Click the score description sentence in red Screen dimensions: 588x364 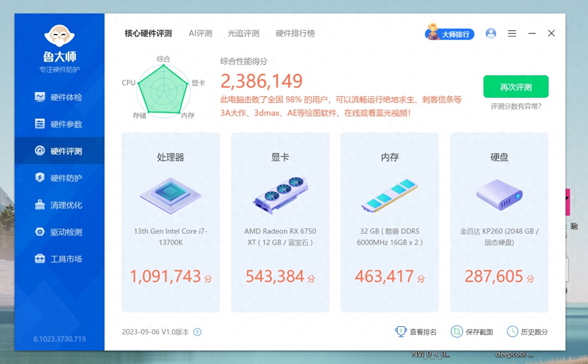[x=341, y=106]
